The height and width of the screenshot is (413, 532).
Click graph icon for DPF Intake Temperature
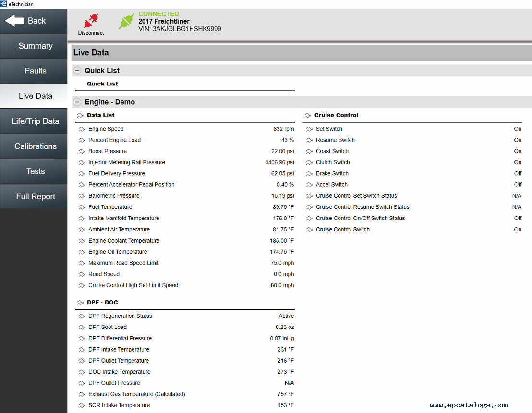[82, 350]
